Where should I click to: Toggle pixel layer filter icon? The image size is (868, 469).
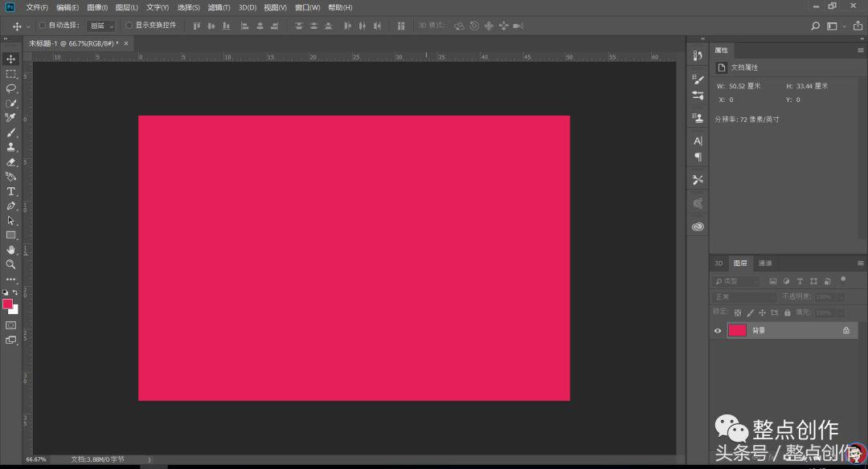773,282
